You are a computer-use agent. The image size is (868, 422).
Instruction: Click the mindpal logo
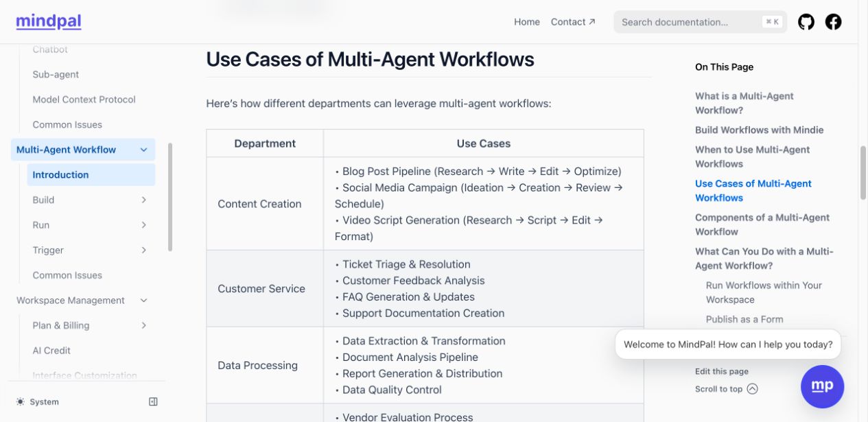pos(49,21)
